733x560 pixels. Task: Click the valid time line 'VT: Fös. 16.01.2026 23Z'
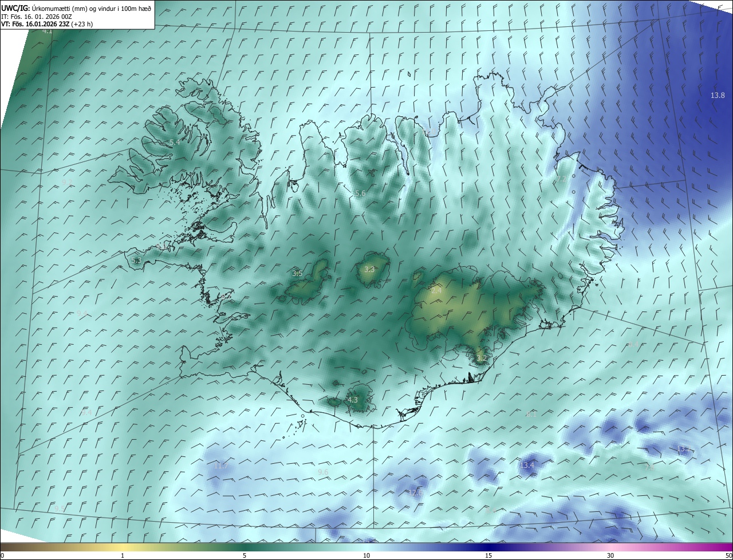36,24
